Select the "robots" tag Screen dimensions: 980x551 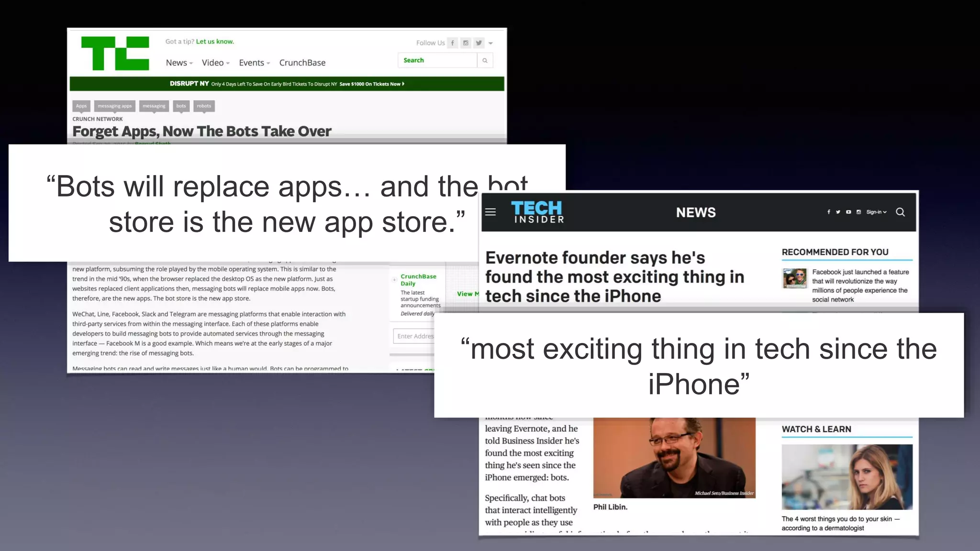click(204, 106)
